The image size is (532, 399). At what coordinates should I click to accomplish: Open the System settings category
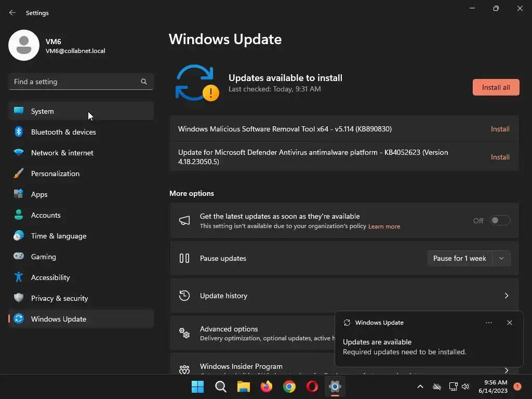pyautogui.click(x=81, y=111)
